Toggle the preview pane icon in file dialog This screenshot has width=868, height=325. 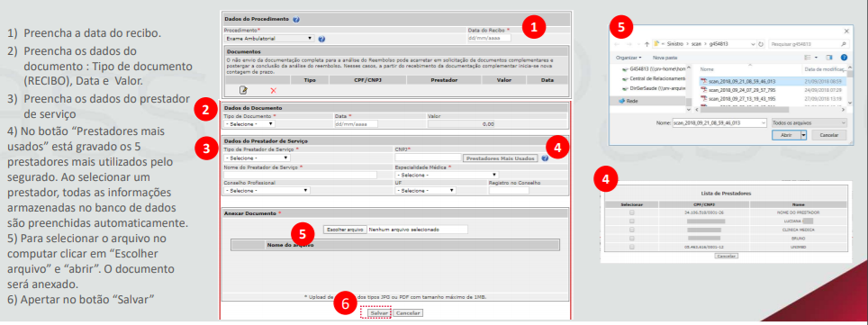coord(829,57)
